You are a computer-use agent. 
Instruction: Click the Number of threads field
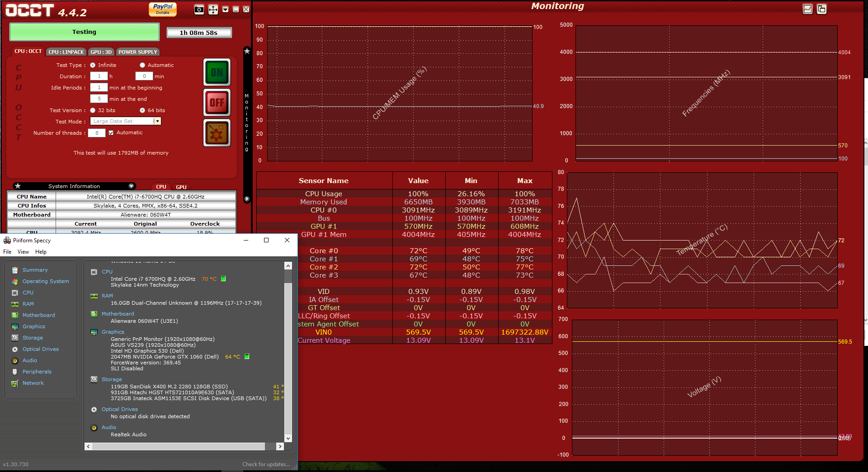[x=97, y=133]
